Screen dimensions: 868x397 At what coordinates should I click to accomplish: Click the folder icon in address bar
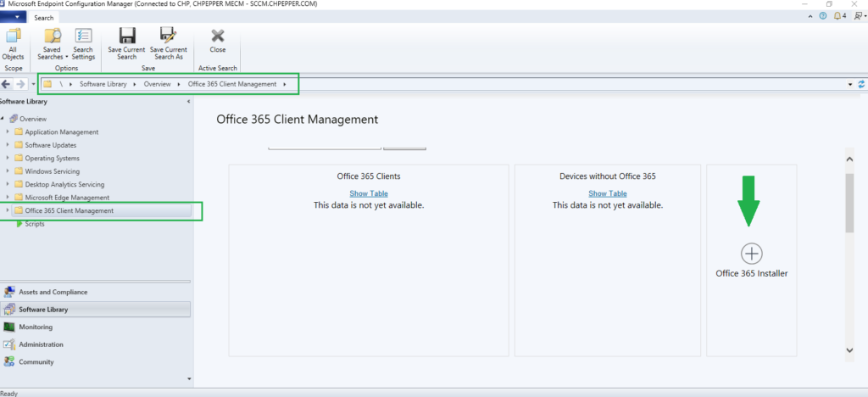point(47,84)
